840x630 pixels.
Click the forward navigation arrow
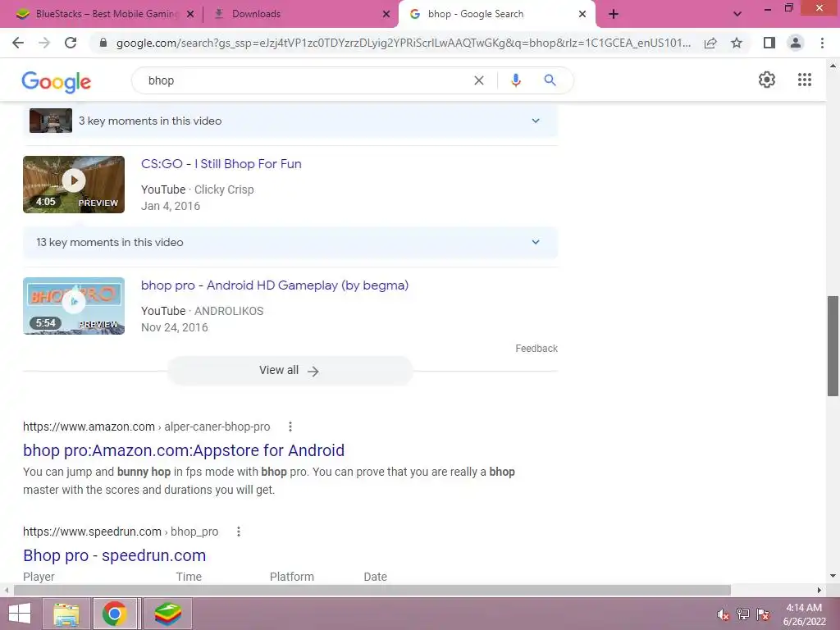(44, 43)
